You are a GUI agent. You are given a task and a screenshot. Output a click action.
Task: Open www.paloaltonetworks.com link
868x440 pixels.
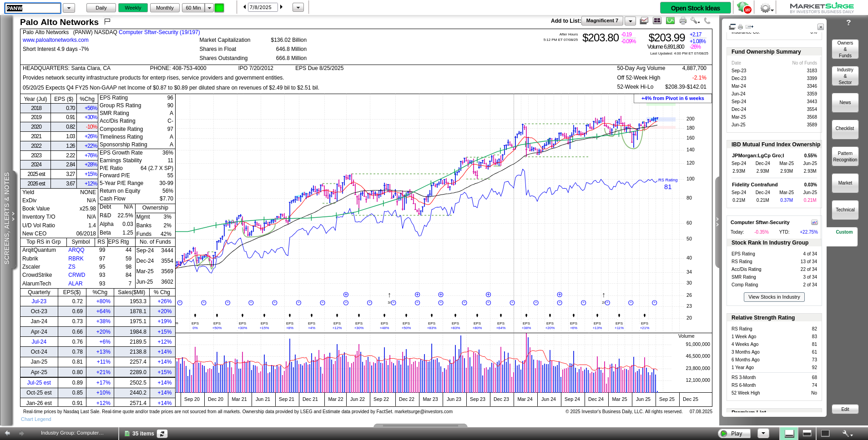56,40
